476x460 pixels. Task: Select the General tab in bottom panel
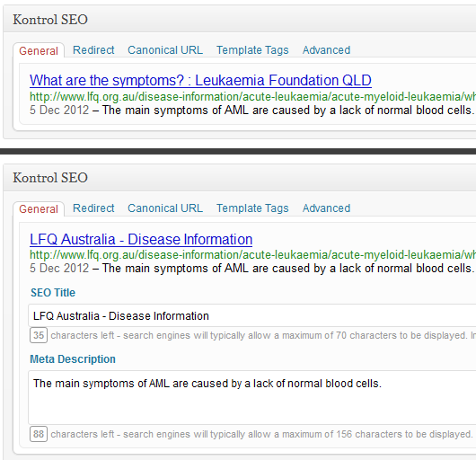click(x=39, y=209)
